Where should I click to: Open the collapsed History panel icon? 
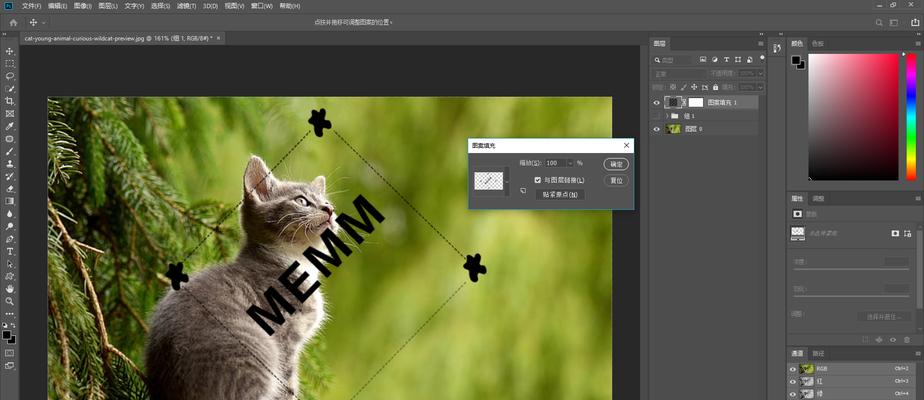click(777, 48)
